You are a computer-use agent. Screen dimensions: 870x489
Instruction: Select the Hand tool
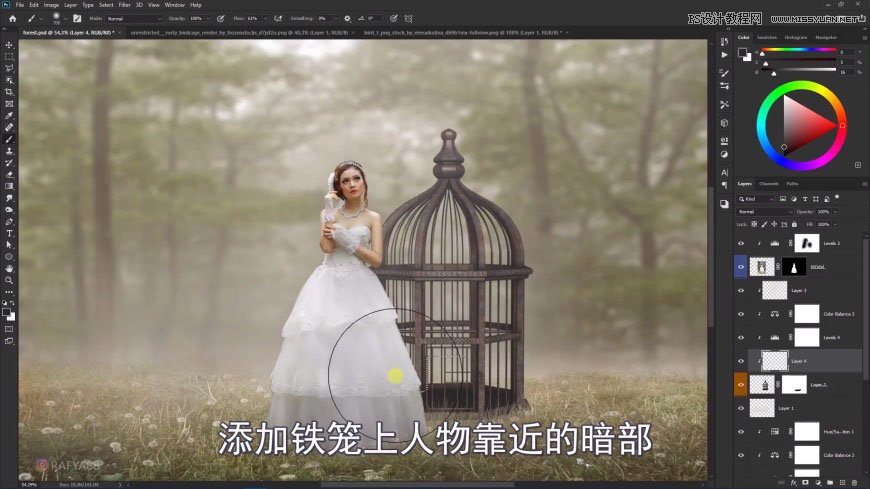click(x=9, y=269)
